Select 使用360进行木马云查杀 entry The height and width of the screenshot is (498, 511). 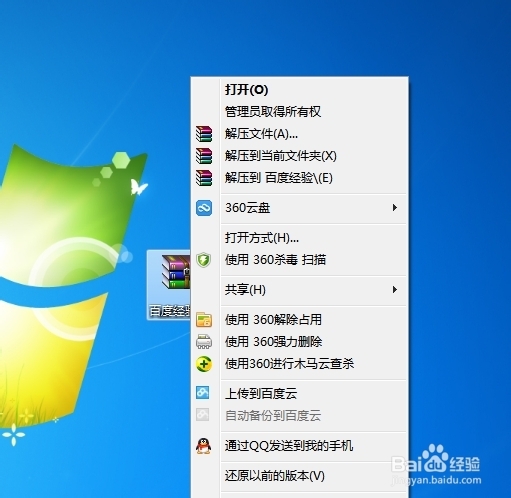(x=299, y=364)
